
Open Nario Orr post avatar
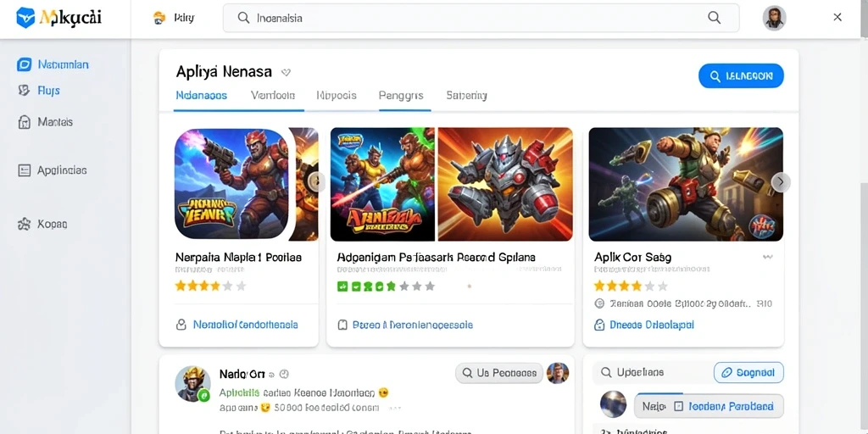[x=192, y=383]
